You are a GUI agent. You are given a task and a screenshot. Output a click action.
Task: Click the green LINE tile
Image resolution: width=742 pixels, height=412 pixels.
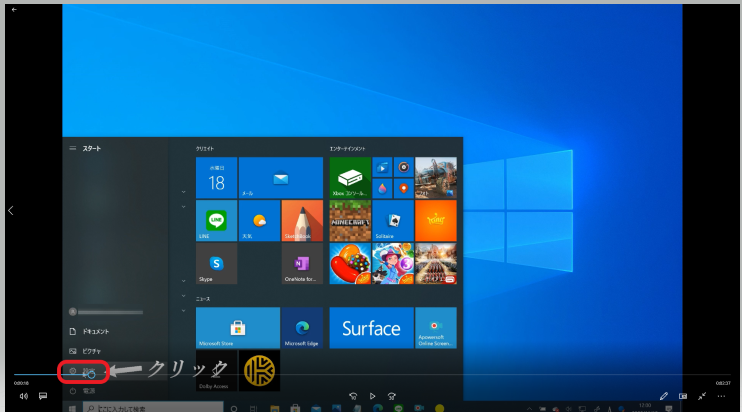coord(216,220)
